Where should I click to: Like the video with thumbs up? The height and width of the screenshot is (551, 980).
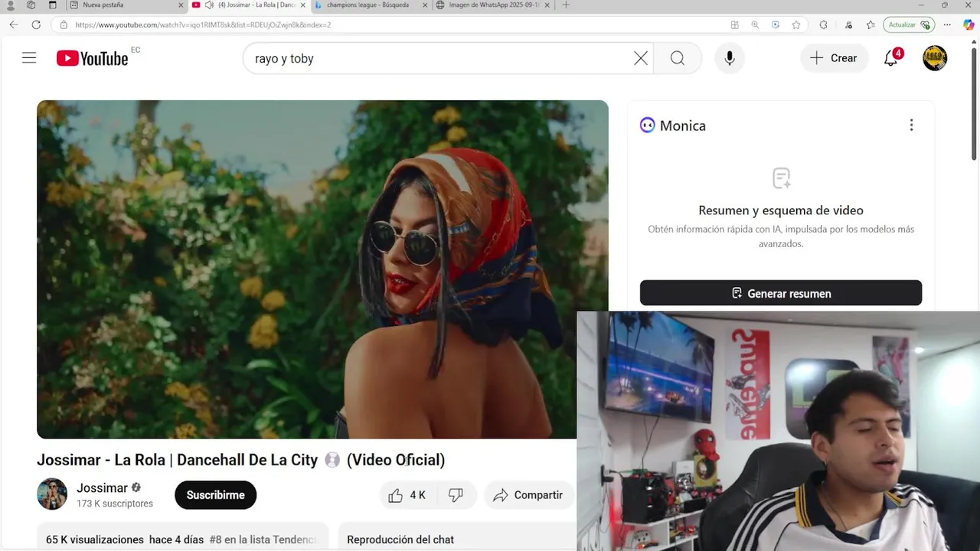(407, 495)
